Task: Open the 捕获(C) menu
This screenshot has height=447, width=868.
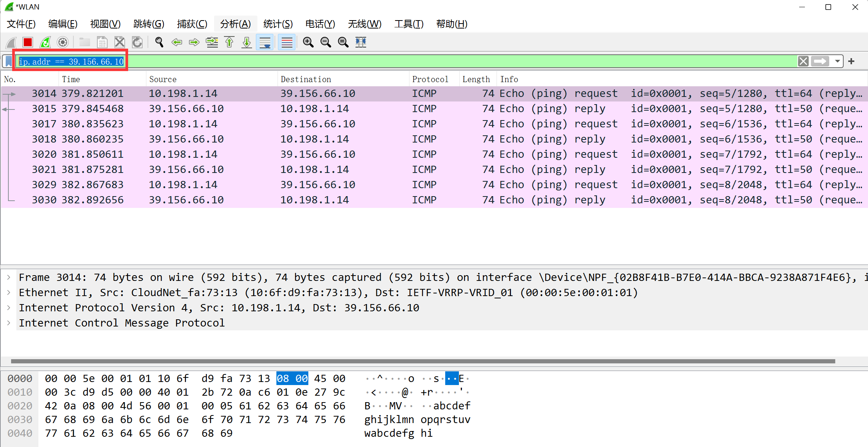Action: click(192, 24)
